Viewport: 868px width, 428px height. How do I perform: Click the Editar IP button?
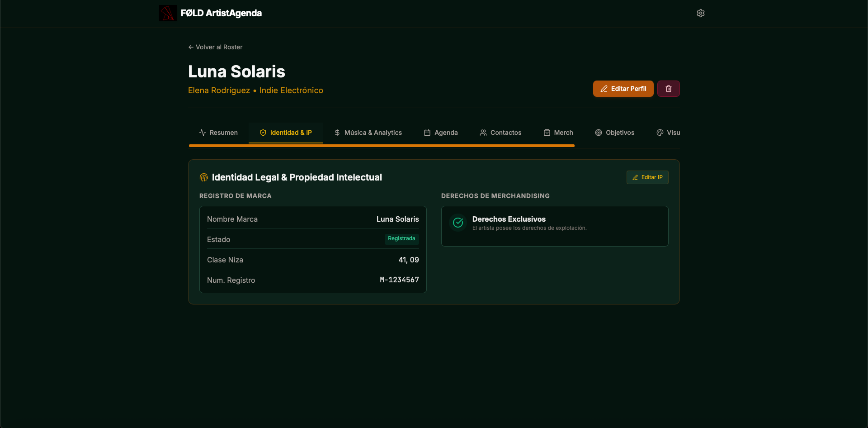pyautogui.click(x=647, y=177)
